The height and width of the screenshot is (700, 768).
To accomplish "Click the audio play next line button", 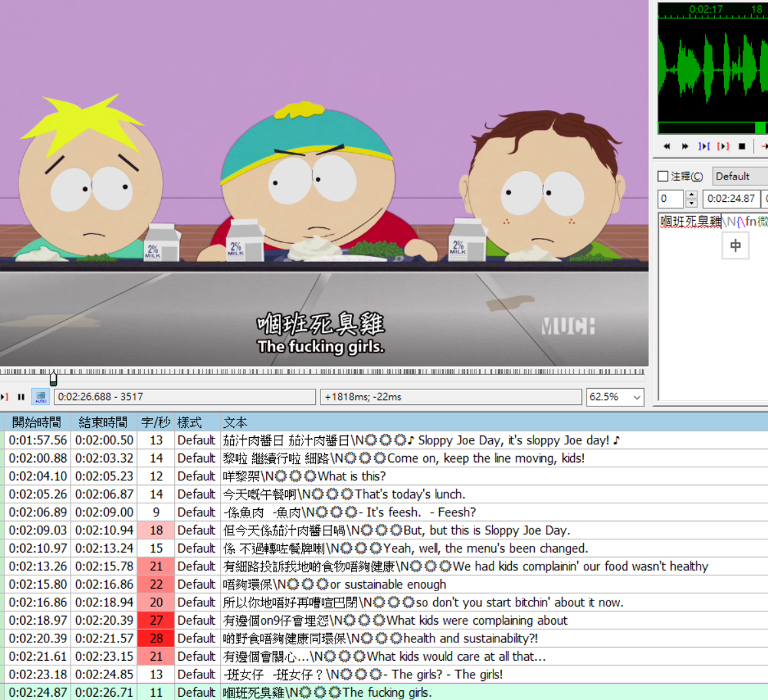I will [685, 146].
